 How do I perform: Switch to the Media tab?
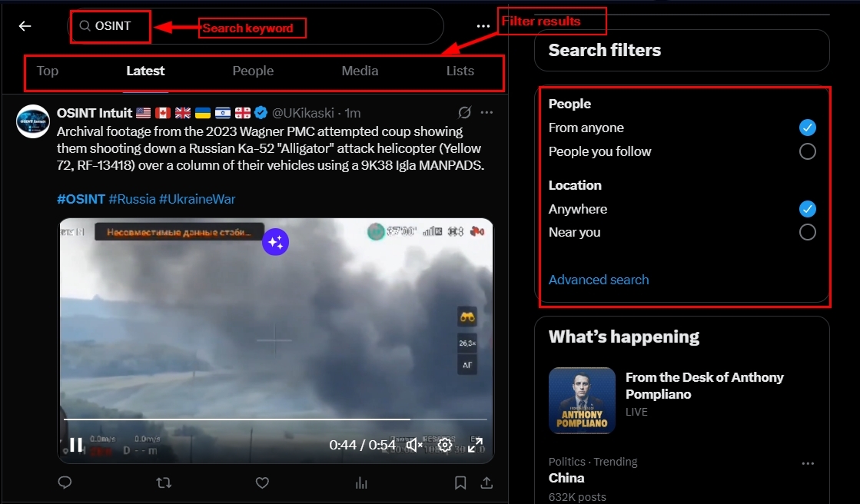[360, 71]
